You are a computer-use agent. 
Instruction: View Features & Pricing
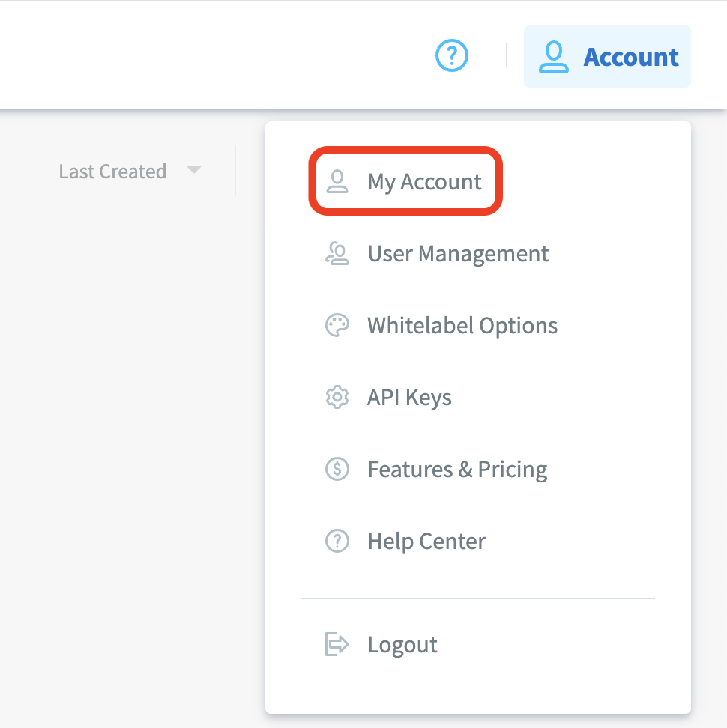pos(457,470)
